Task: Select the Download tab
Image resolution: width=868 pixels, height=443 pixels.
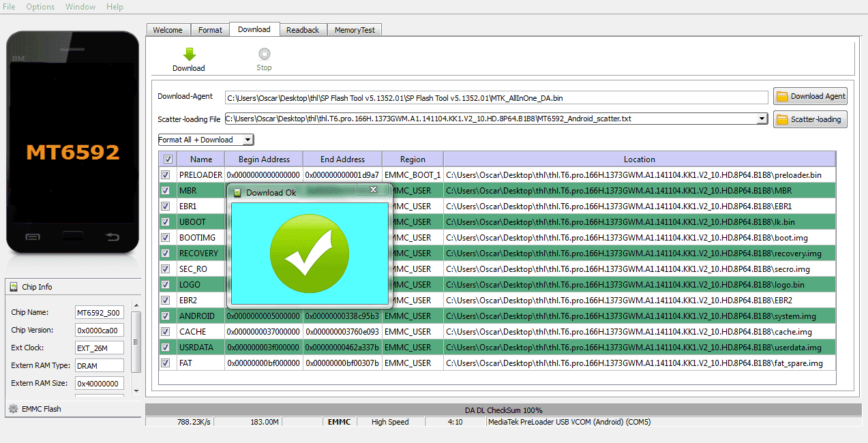Action: pos(254,29)
